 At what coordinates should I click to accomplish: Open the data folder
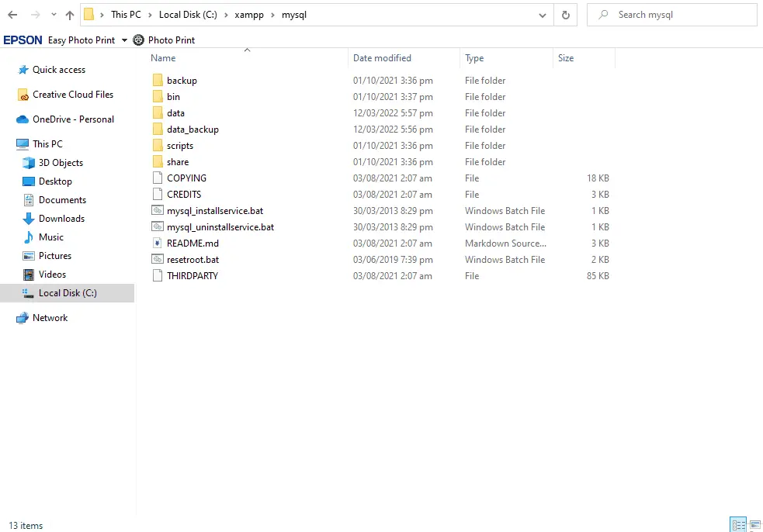pyautogui.click(x=177, y=112)
